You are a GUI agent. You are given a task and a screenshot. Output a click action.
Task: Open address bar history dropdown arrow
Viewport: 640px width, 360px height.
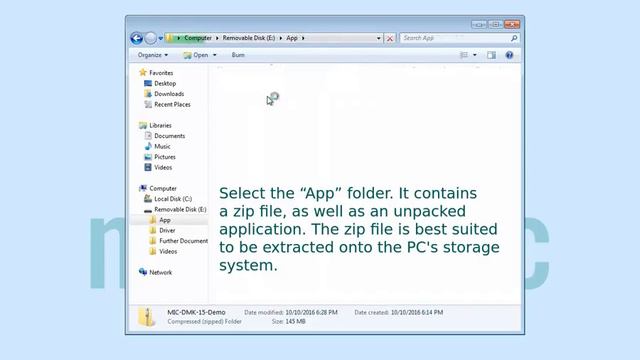[378, 38]
